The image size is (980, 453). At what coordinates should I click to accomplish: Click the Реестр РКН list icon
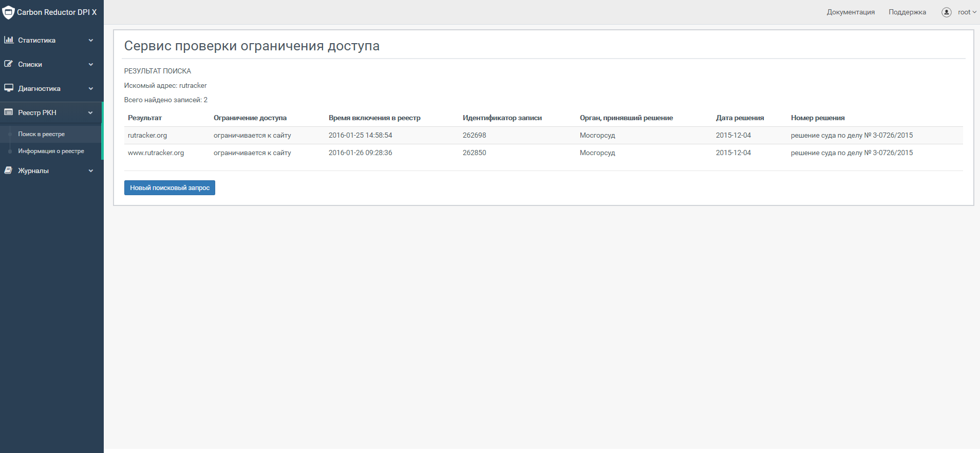pos(9,112)
